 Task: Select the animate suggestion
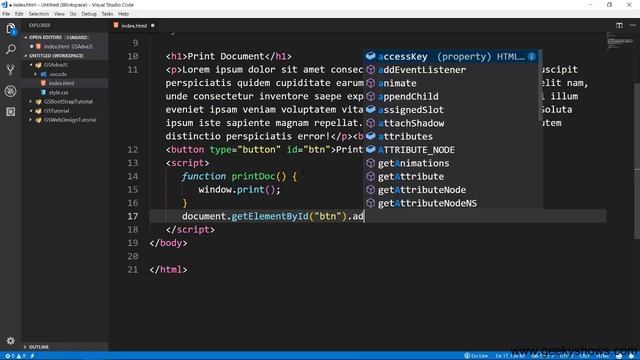(x=451, y=83)
